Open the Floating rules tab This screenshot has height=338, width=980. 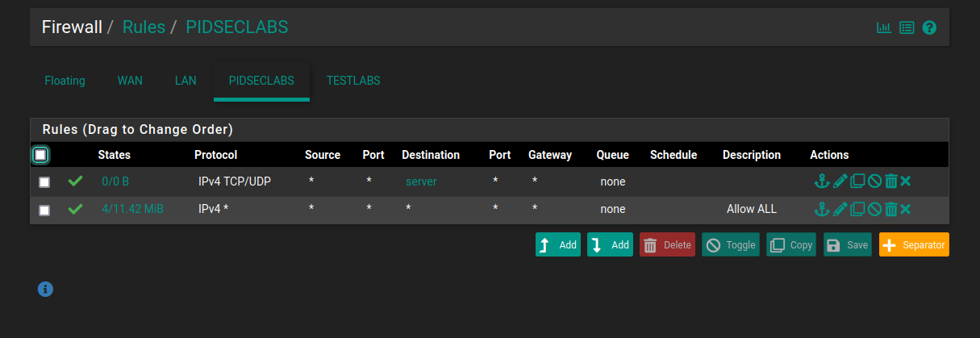coord(65,81)
